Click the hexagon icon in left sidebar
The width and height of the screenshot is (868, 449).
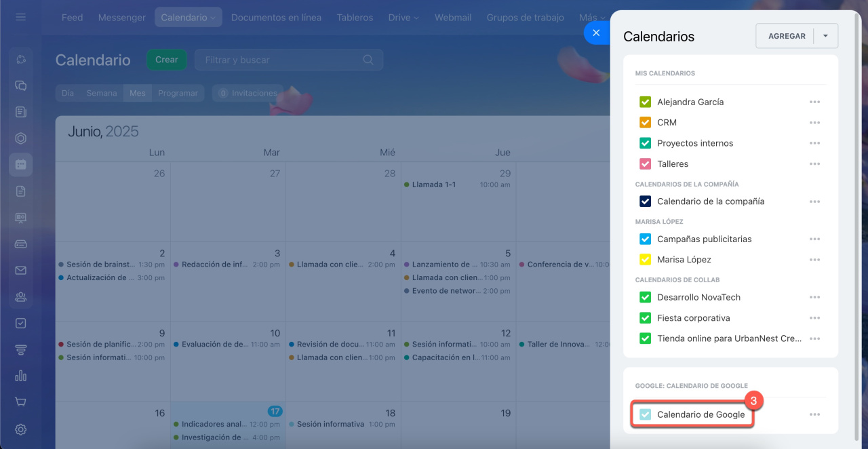pos(20,138)
